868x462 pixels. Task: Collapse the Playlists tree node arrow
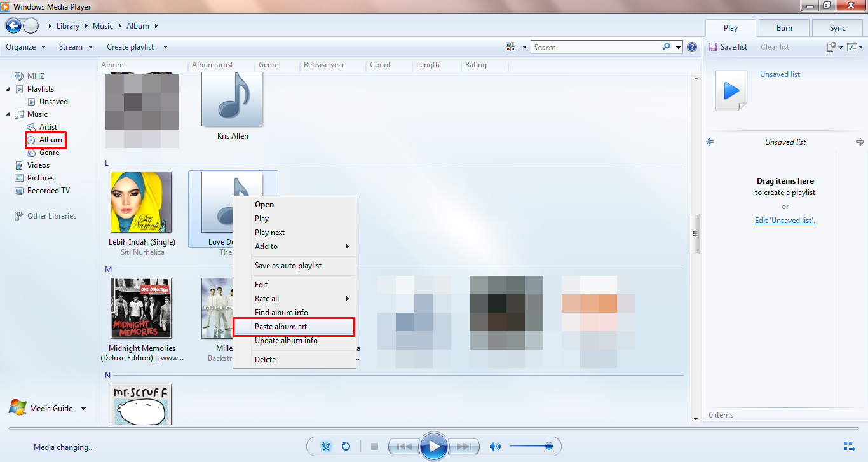8,89
